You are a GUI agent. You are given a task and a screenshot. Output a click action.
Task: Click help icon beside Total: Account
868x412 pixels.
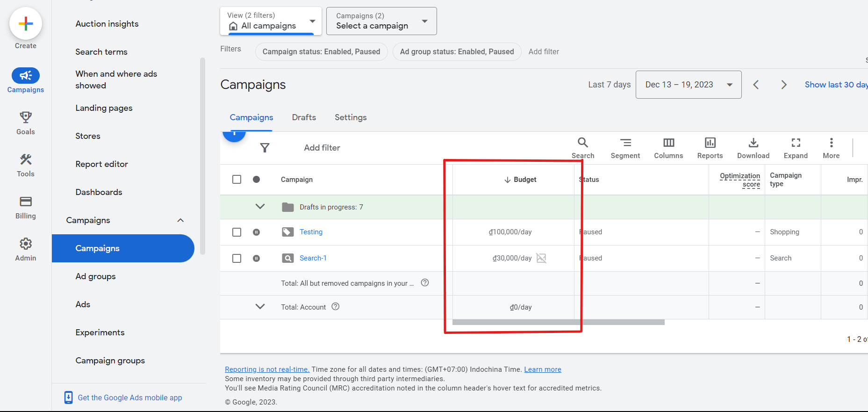tap(335, 307)
